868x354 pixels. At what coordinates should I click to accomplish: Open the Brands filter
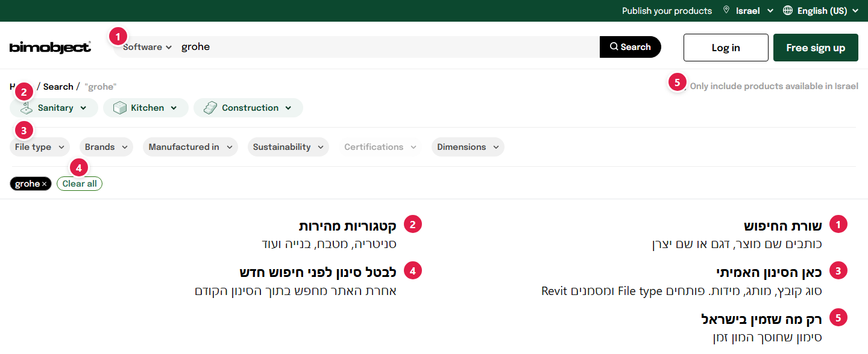[x=106, y=147]
